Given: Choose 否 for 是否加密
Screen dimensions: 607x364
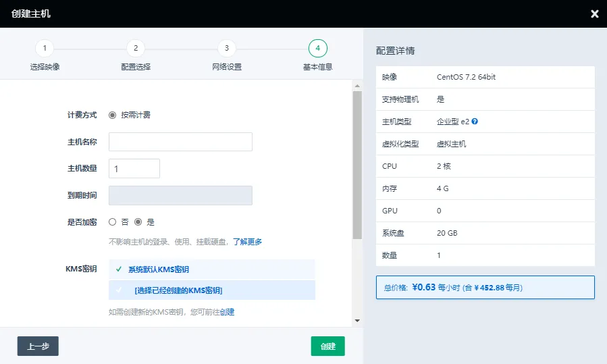Looking at the screenshot, I should (x=112, y=222).
